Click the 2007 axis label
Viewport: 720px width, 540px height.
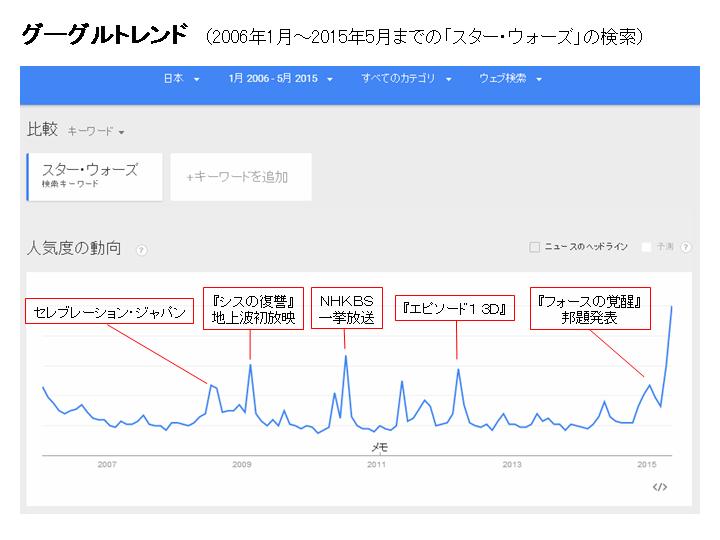coord(107,464)
